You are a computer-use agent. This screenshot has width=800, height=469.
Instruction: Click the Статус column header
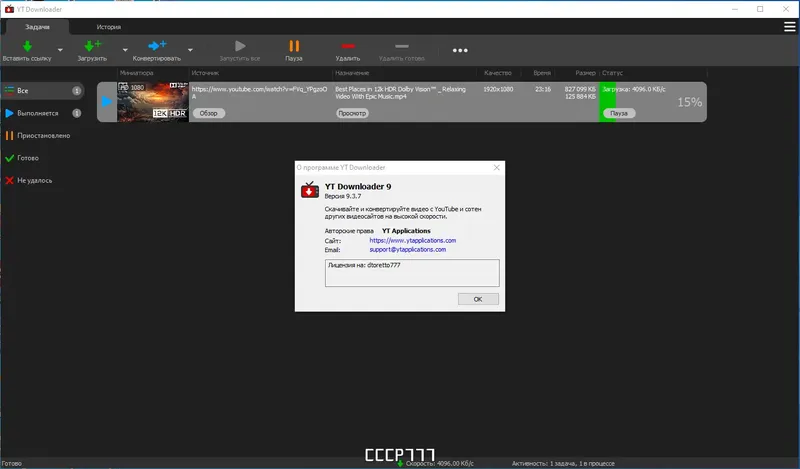(x=612, y=73)
